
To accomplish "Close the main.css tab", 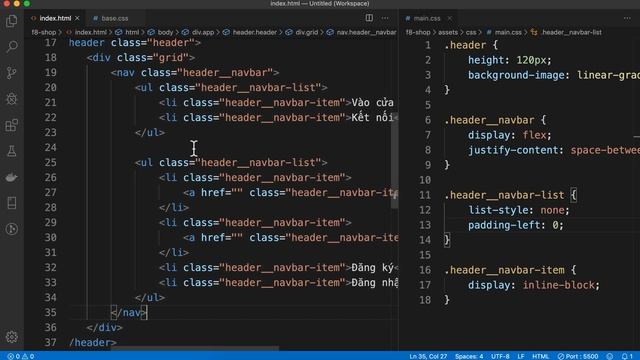I will pyautogui.click(x=449, y=18).
